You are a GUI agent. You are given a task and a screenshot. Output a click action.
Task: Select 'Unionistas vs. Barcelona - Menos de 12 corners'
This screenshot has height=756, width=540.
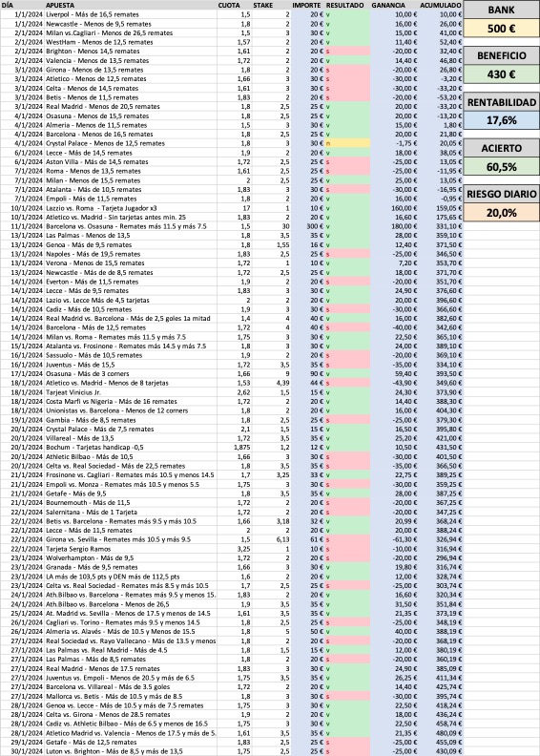[131, 410]
